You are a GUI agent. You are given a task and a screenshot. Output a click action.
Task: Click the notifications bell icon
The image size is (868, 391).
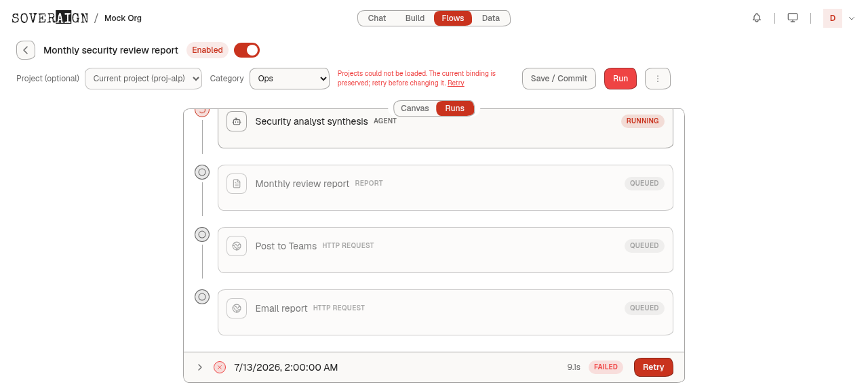point(757,18)
